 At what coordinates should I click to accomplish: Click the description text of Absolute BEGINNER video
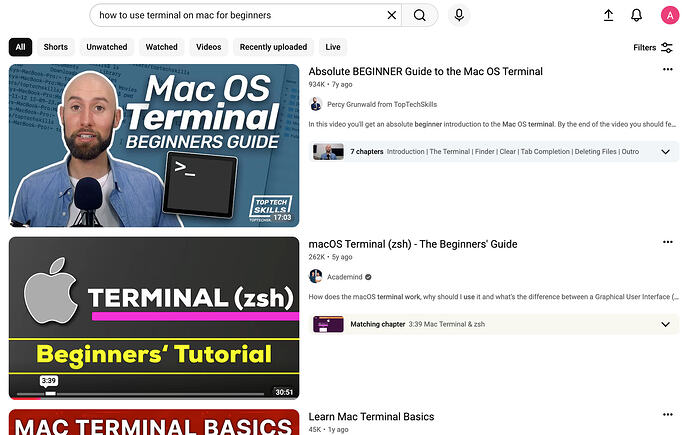(492, 124)
